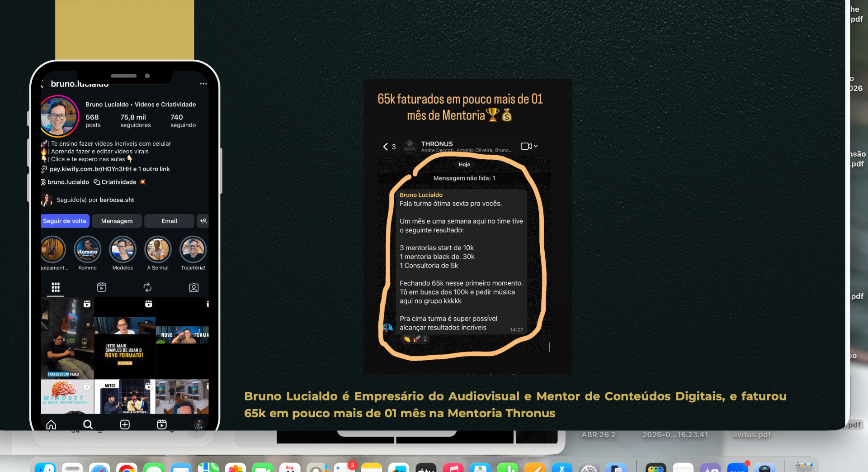Tap the new post plus icon
868x472 pixels.
click(x=125, y=424)
